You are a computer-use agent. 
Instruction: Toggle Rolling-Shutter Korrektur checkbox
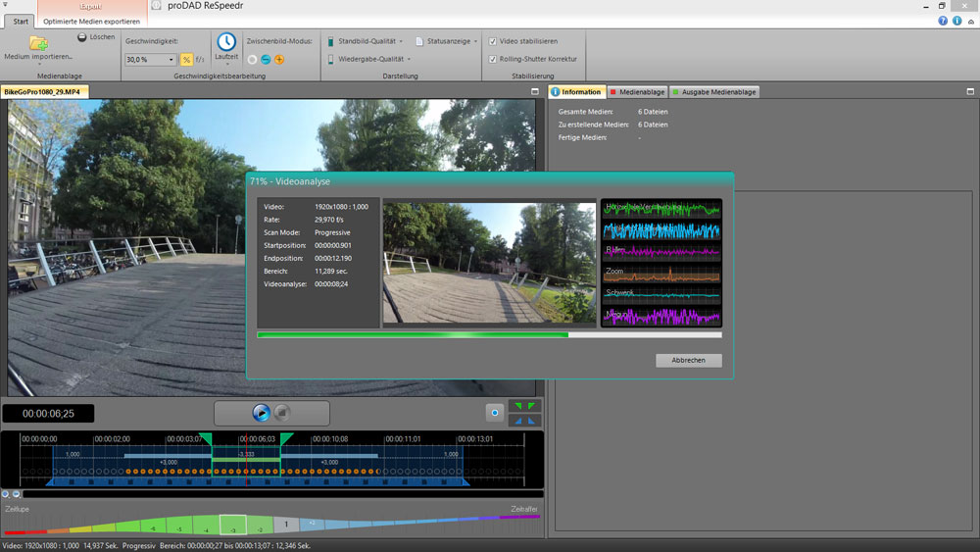click(492, 59)
